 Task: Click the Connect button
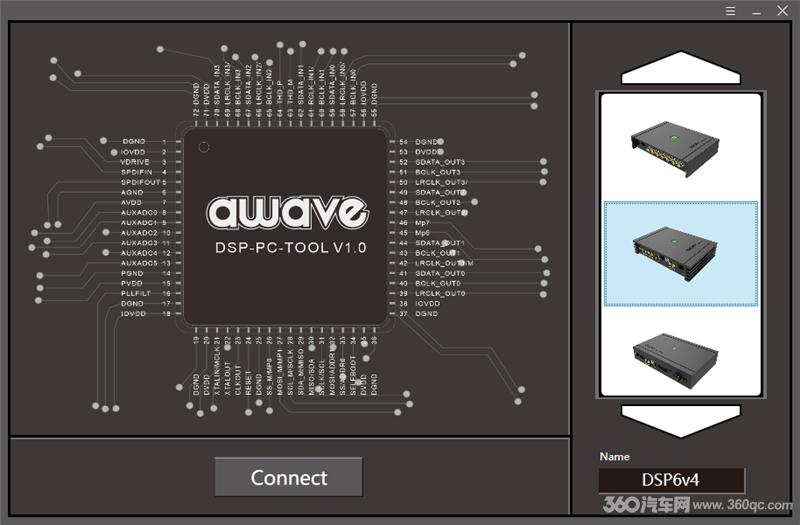pyautogui.click(x=289, y=477)
